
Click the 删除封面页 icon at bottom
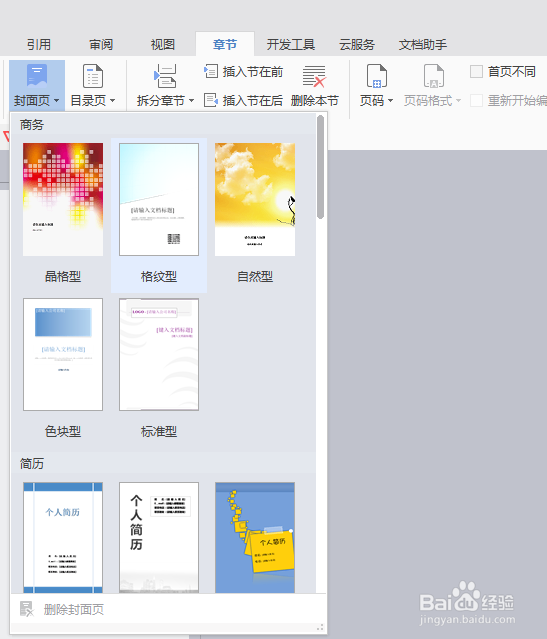pyautogui.click(x=26, y=609)
